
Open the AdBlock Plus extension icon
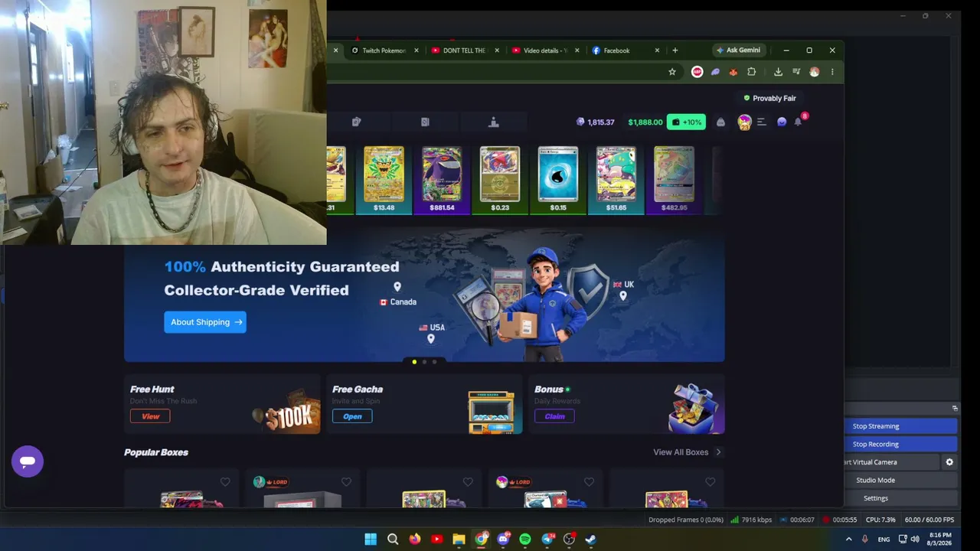pos(697,72)
